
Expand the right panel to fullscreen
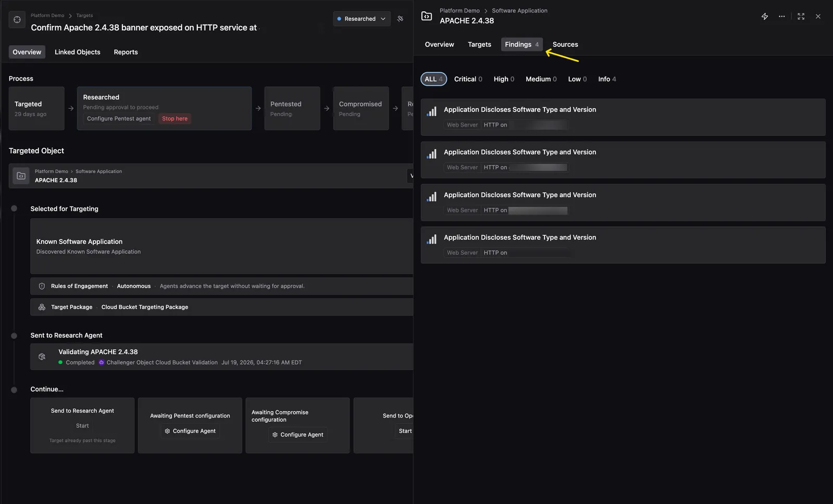[801, 17]
